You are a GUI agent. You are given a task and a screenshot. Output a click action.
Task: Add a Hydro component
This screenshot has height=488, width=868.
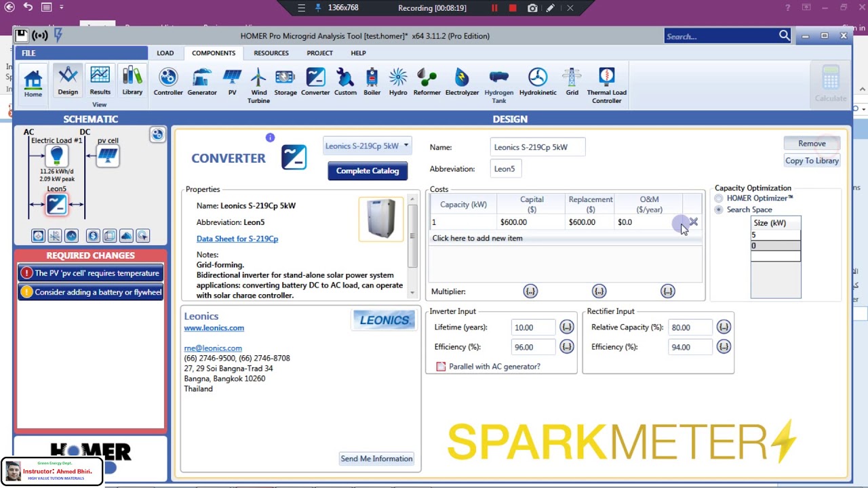point(398,83)
